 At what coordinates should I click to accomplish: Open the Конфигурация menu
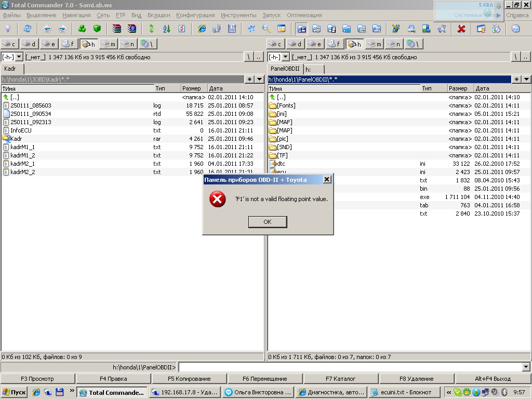point(195,15)
